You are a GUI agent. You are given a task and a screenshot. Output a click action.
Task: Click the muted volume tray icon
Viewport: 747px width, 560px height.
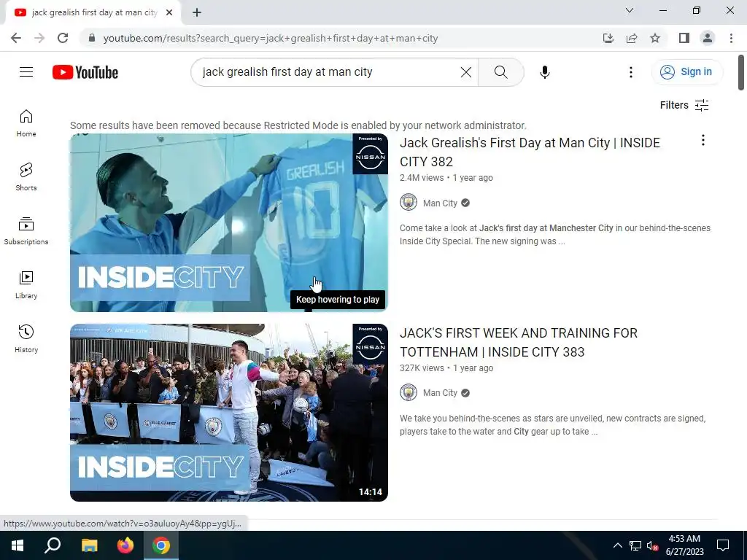click(652, 545)
